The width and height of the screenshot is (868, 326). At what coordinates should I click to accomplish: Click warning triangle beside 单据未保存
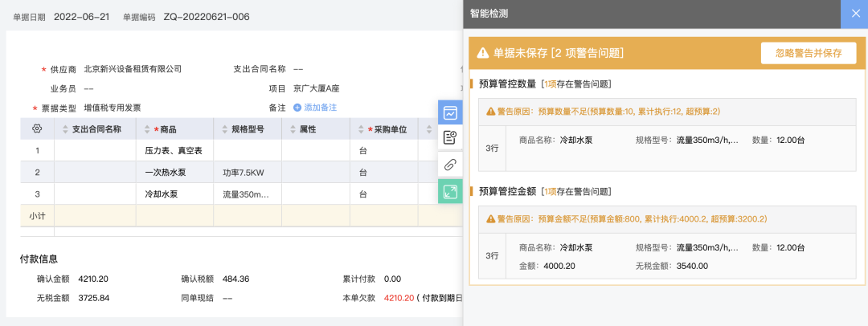click(483, 53)
